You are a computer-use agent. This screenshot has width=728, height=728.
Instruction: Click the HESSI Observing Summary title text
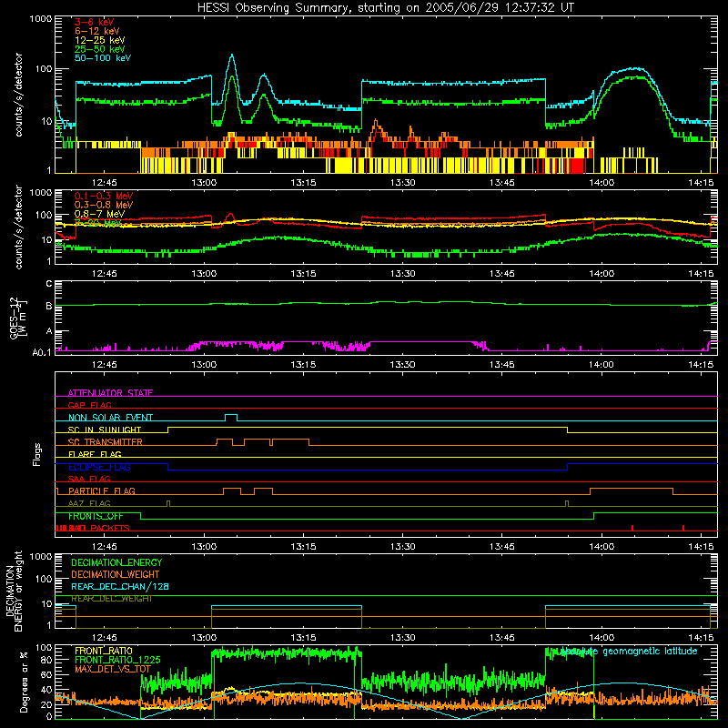(x=385, y=7)
